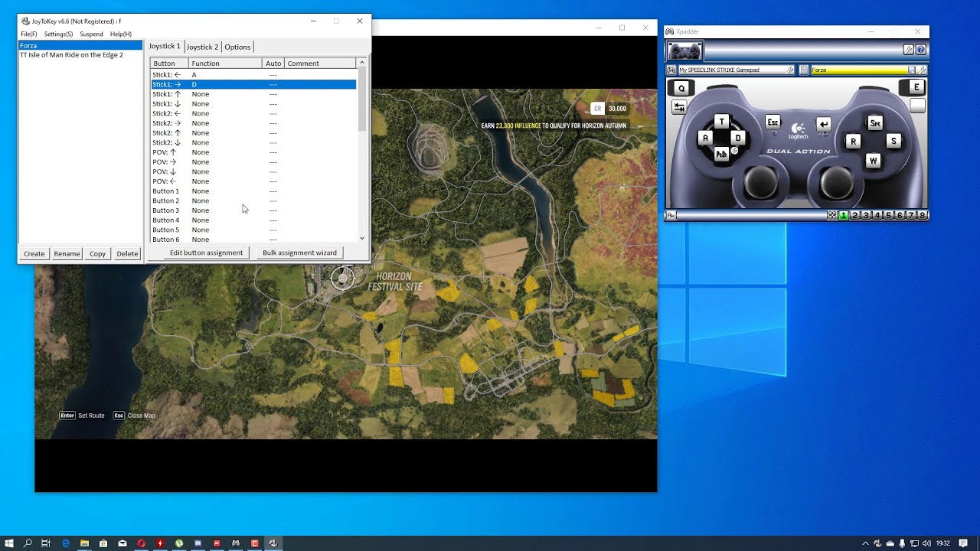
Task: Click the set selector grid icon in Xpadder
Action: (832, 216)
